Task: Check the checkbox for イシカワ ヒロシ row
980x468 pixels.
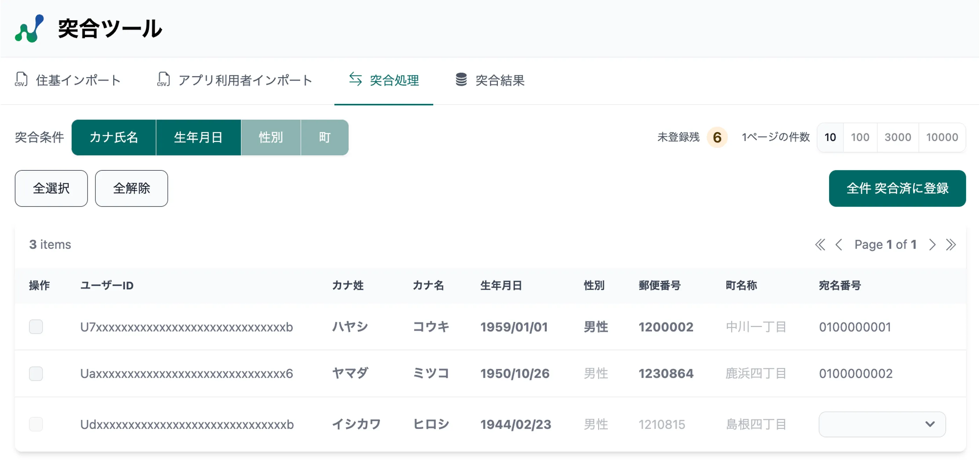Action: pos(36,424)
